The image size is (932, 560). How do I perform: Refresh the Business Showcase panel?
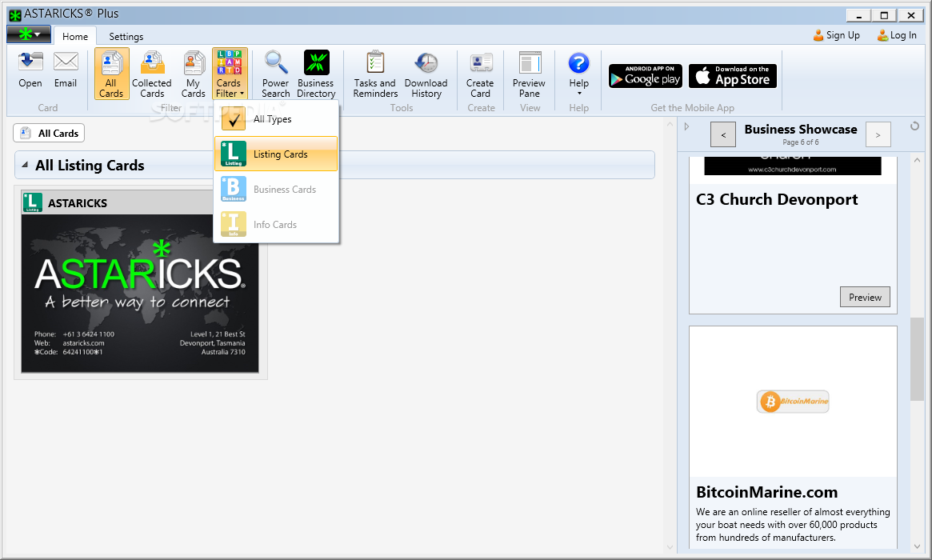[914, 126]
